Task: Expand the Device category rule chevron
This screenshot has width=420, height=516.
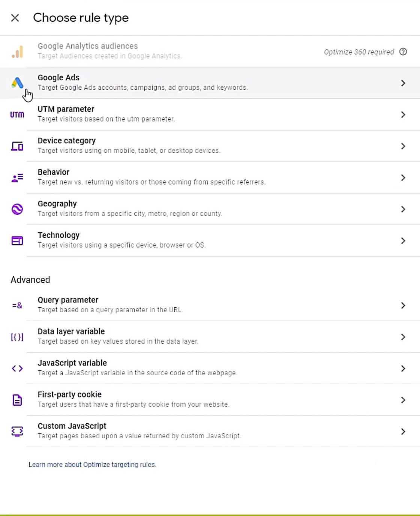Action: 403,146
